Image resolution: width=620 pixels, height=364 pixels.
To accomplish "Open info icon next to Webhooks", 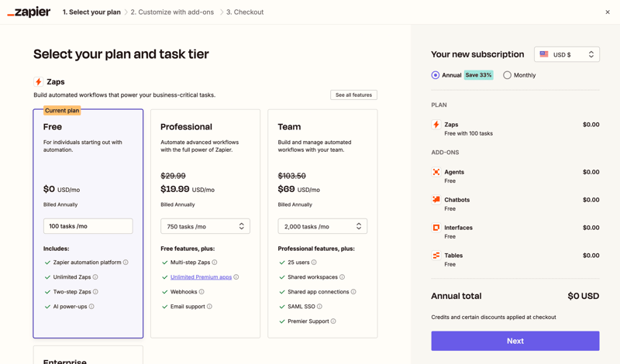I will (201, 292).
